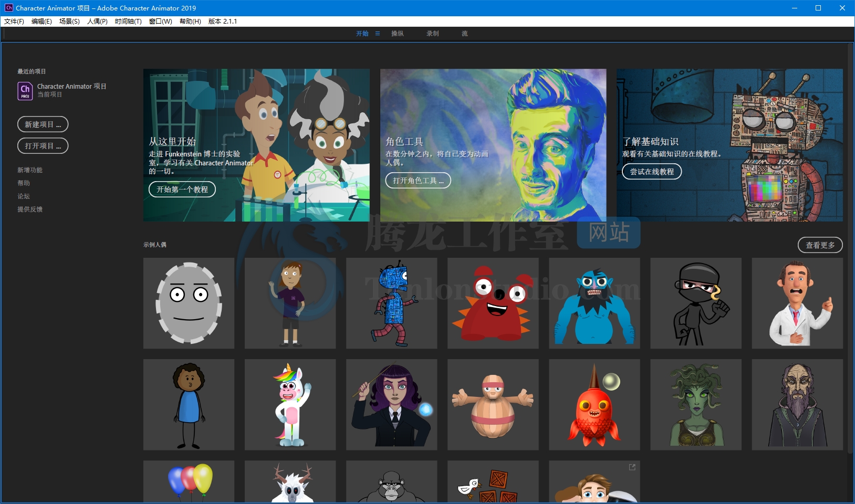Viewport: 855px width, 504px height.
Task: Open the 帮助 link in sidebar
Action: (x=24, y=183)
